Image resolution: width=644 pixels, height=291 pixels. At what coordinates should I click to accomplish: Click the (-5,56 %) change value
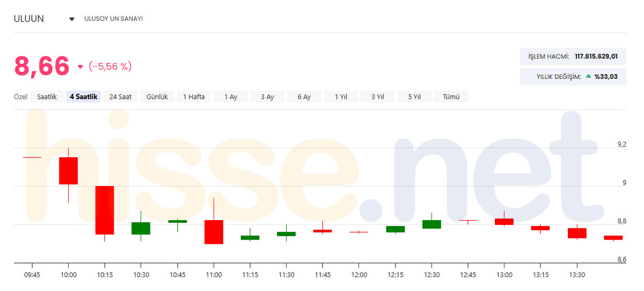pyautogui.click(x=110, y=67)
